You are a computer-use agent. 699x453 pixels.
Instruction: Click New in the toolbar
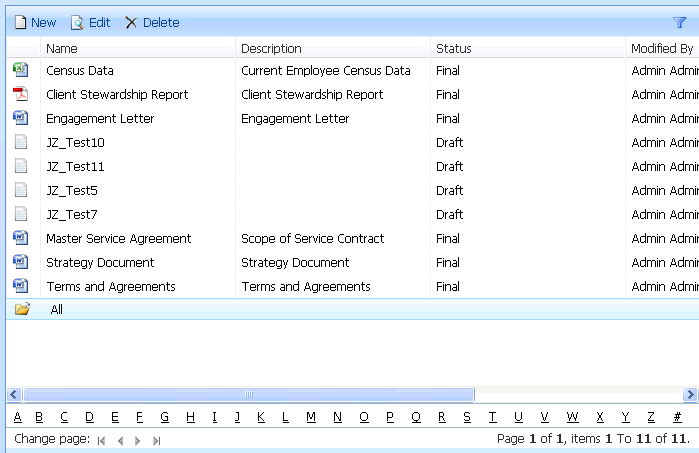[35, 22]
